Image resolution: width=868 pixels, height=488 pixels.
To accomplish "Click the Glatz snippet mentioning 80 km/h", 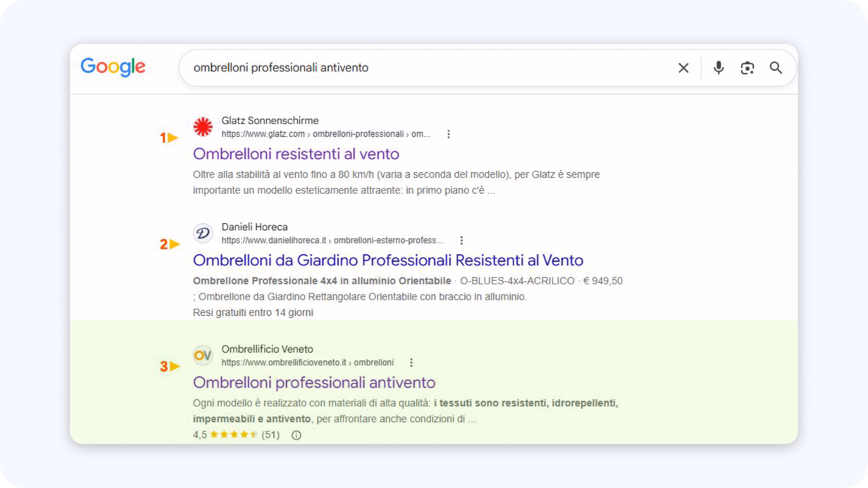I will pos(396,182).
